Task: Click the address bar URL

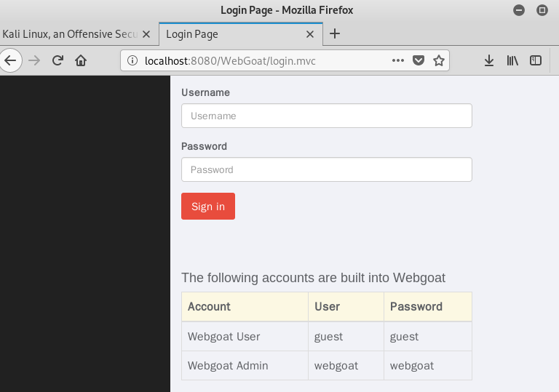Action: (x=230, y=61)
